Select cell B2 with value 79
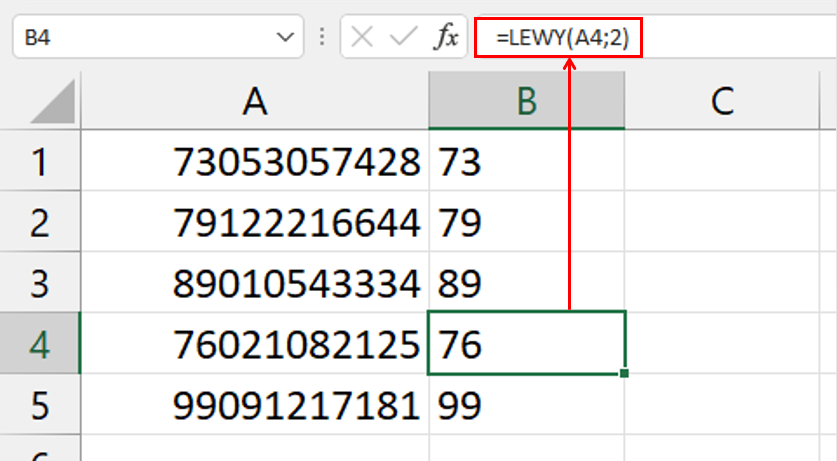The image size is (837, 461). tap(527, 222)
